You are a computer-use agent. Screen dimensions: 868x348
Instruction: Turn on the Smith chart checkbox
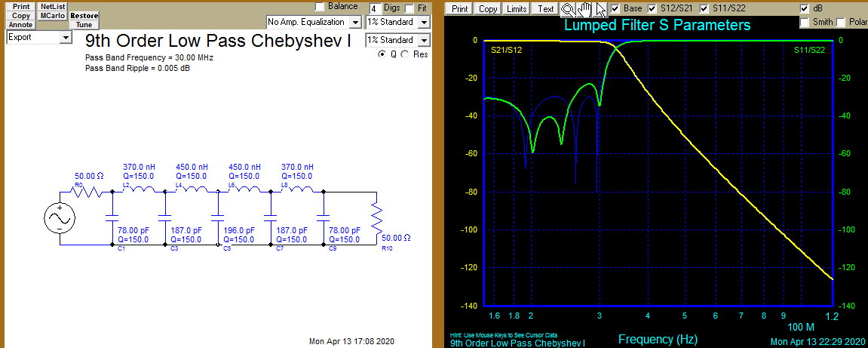[805, 22]
